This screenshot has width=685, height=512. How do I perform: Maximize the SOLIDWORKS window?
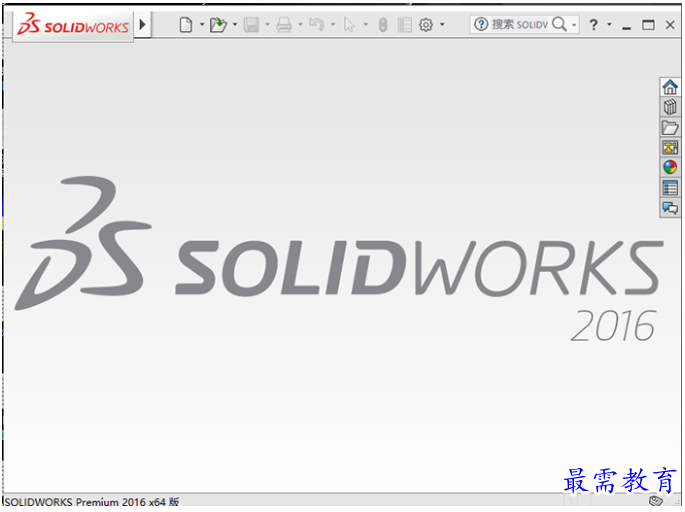[x=648, y=25]
